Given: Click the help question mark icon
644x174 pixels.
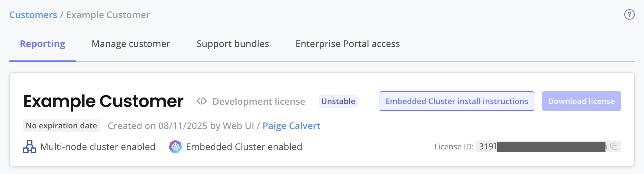Looking at the screenshot, I should pos(629,15).
